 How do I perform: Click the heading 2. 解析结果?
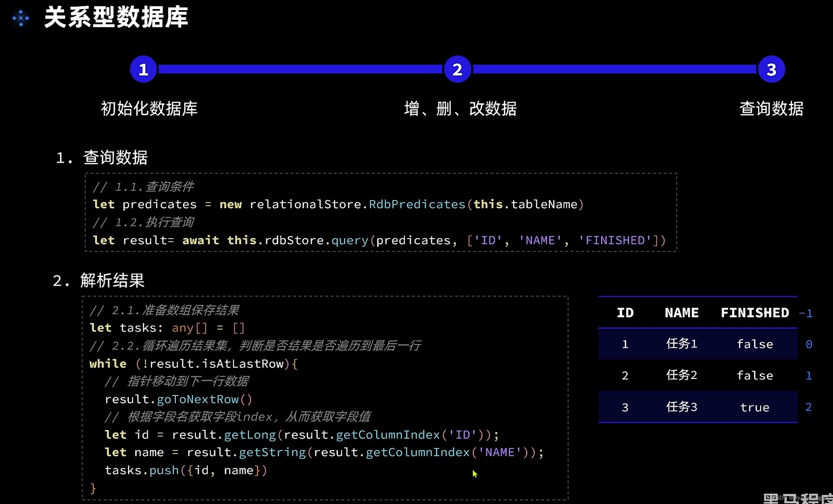tap(99, 280)
